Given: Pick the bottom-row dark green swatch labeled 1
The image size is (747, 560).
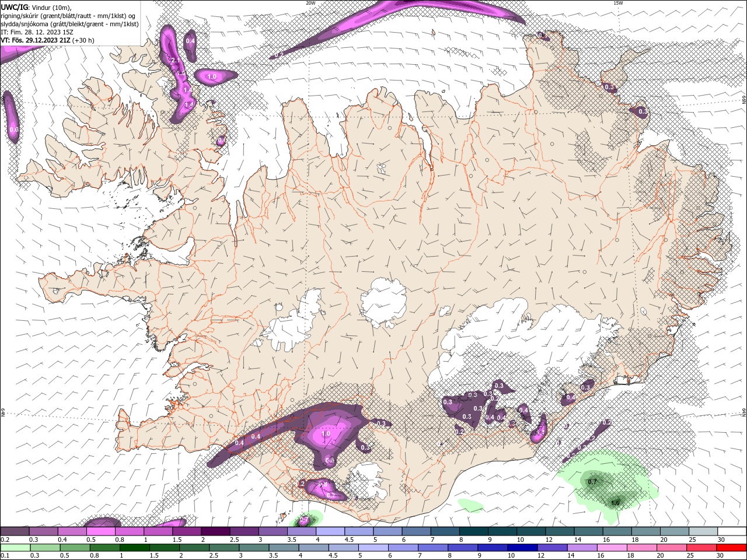Looking at the screenshot, I should (x=134, y=548).
